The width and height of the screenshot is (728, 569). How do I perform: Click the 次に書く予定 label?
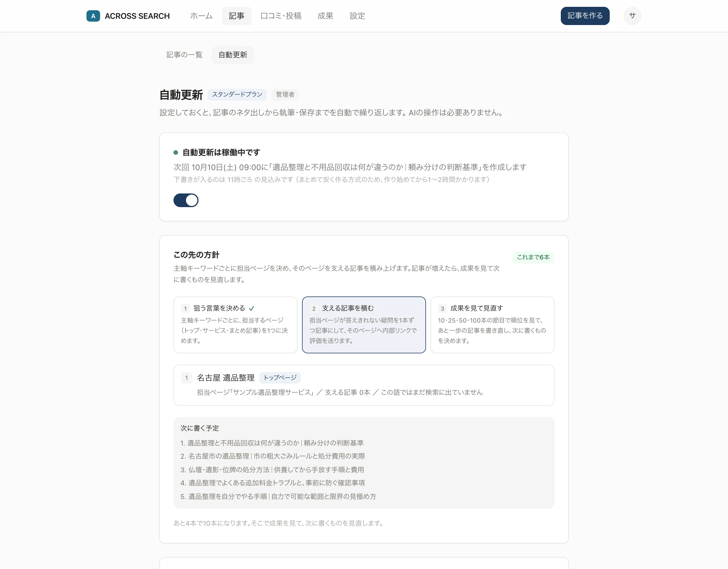(200, 428)
